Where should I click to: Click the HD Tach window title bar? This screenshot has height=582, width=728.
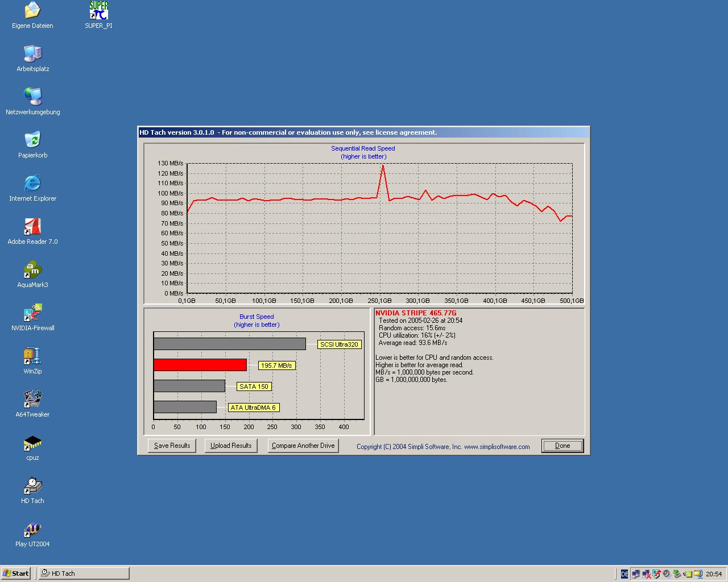(x=364, y=132)
